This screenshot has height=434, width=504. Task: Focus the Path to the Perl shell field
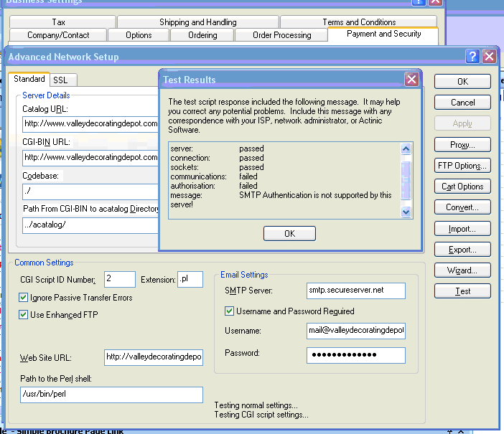tap(111, 395)
